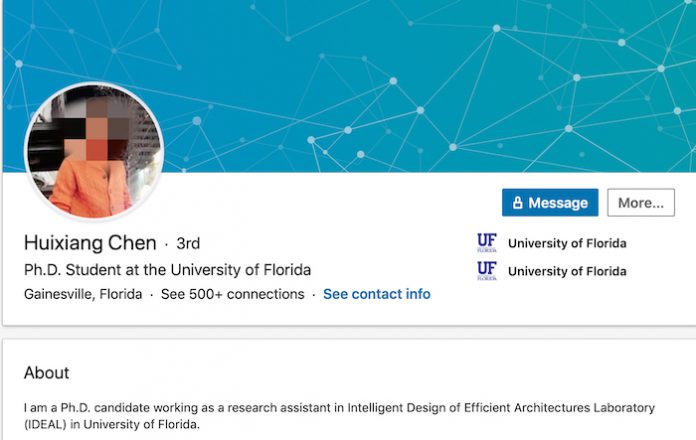The height and width of the screenshot is (440, 696).
Task: Open the second UF logo icon
Action: 487,271
